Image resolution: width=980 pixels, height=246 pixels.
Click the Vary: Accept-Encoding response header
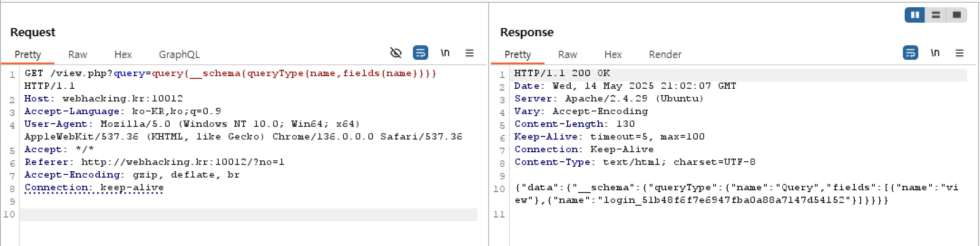(x=581, y=111)
